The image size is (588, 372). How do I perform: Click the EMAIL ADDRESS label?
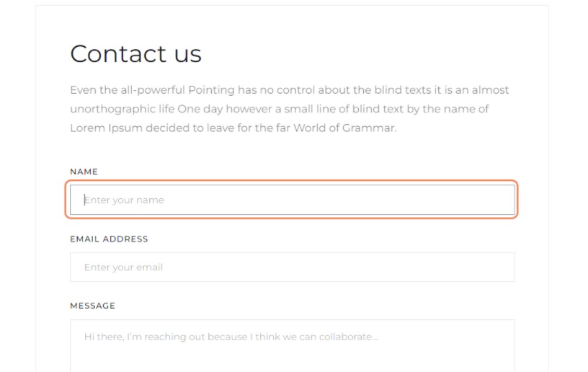pos(109,239)
